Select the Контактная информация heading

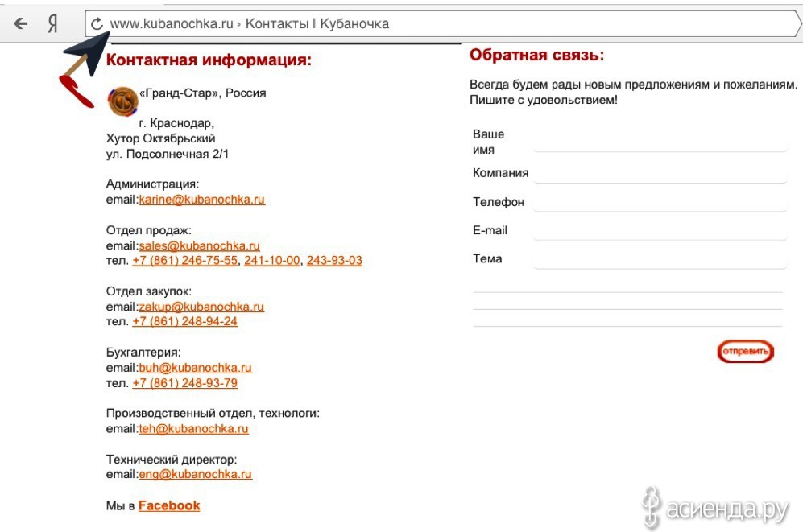coord(209,60)
